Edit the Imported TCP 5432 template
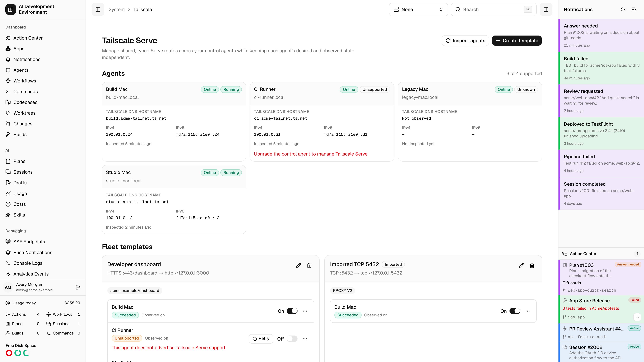 coord(521,266)
